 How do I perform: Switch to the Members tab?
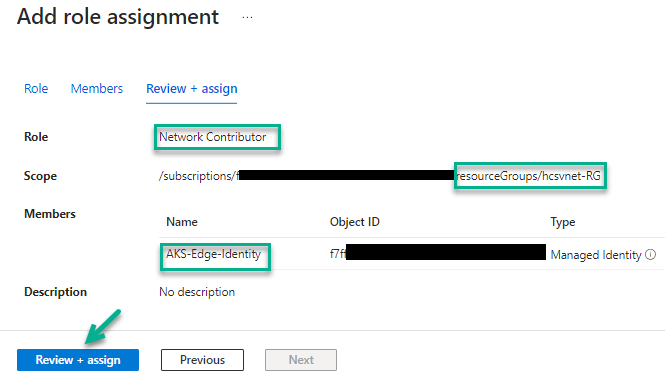coord(97,89)
